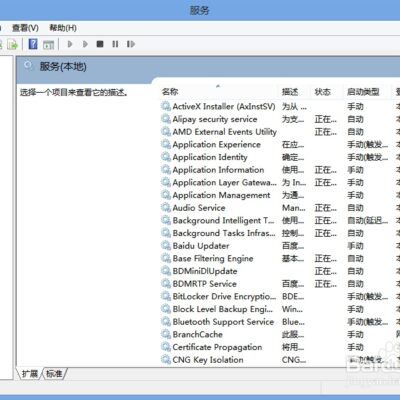The width and height of the screenshot is (400, 400).
Task: Sort by the 描述 column header
Action: 290,92
